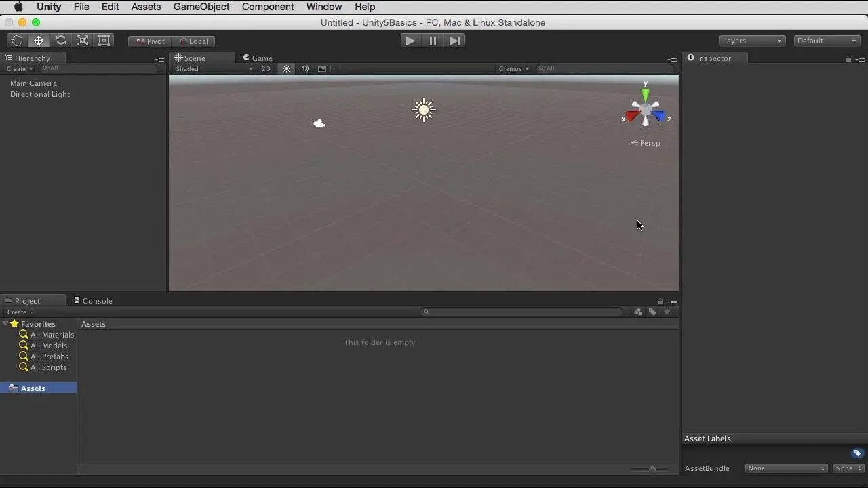Open All Materials favorite search
The width and height of the screenshot is (868, 488).
[x=47, y=335]
